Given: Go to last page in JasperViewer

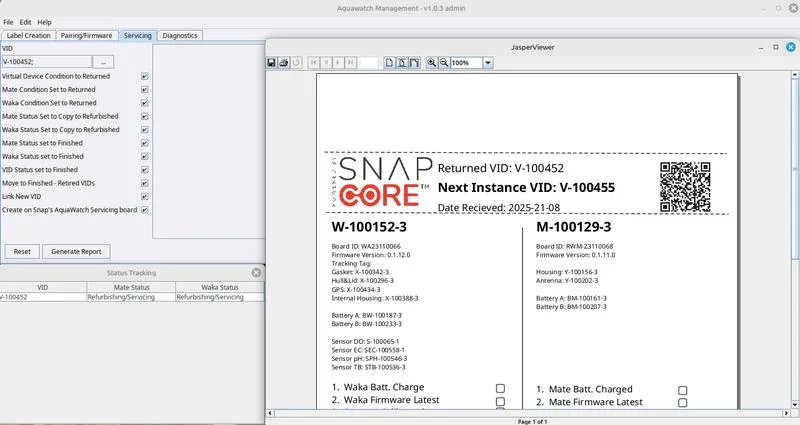Looking at the screenshot, I should coord(350,62).
